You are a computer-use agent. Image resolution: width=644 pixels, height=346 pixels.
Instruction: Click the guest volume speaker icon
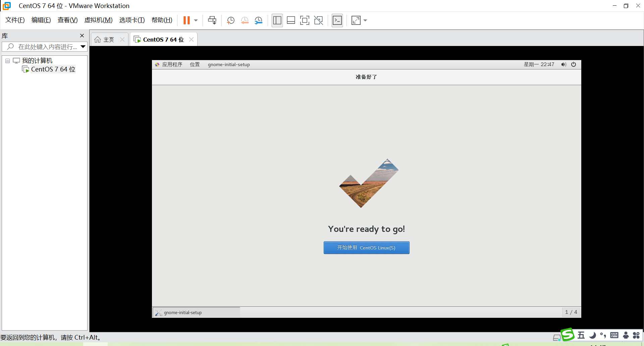(564, 64)
